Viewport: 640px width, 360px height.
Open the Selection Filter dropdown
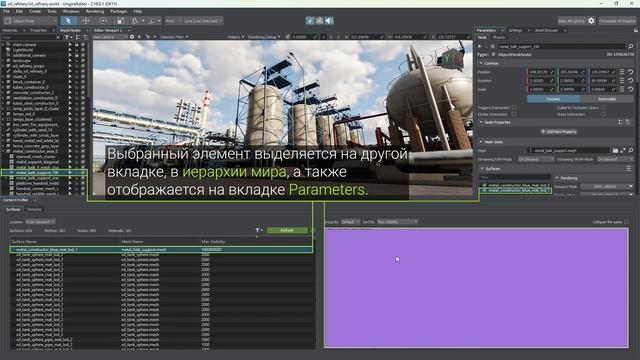coord(174,37)
